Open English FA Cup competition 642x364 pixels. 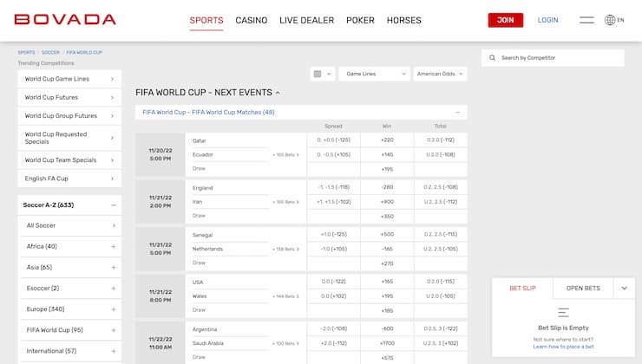[x=69, y=179]
